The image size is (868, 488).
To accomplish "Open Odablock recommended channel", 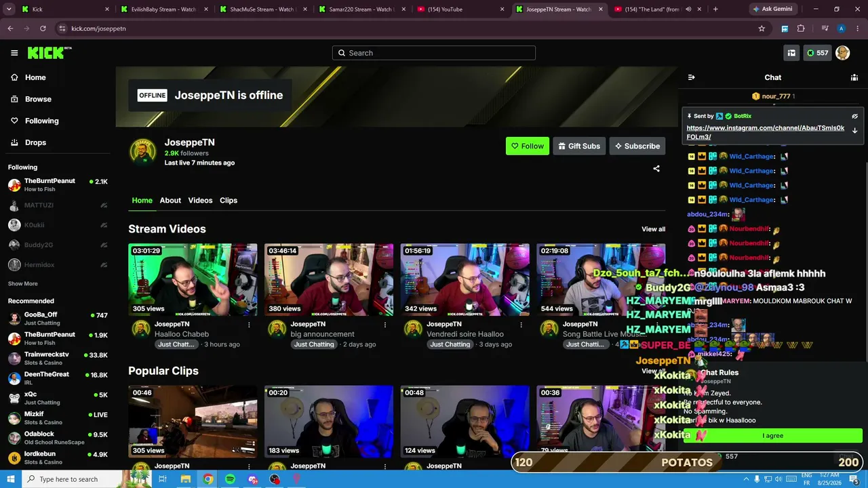I will coord(58,438).
